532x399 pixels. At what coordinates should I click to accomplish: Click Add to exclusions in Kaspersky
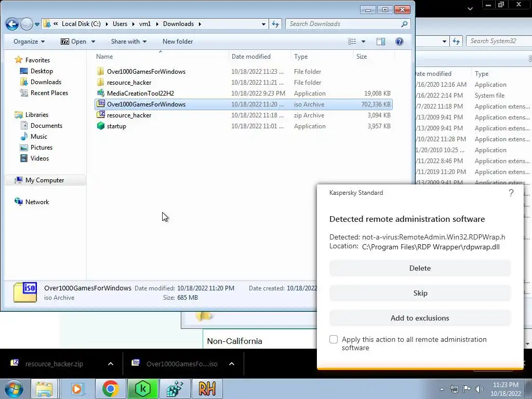(x=420, y=318)
